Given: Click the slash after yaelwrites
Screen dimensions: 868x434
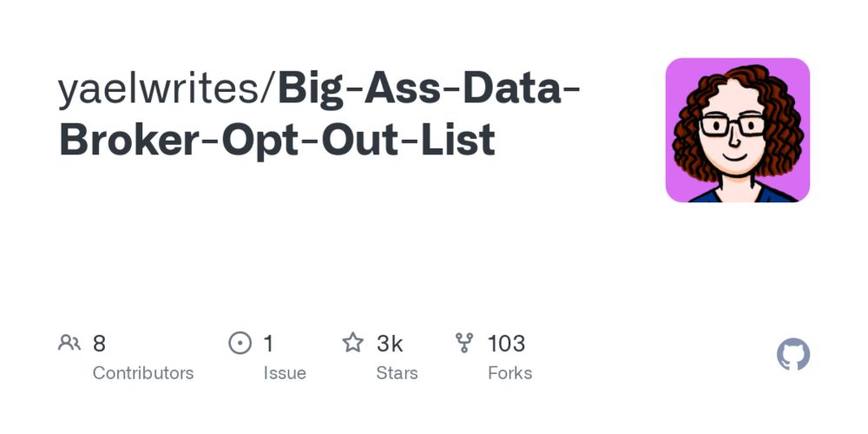Looking at the screenshot, I should [272, 89].
